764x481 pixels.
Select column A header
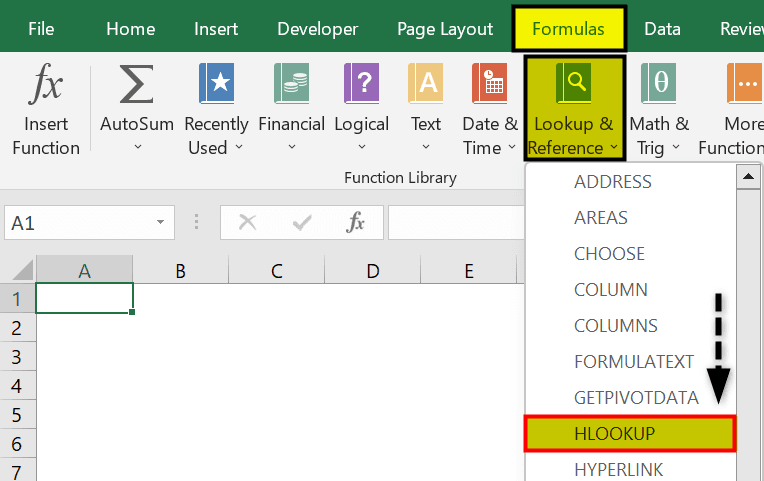tap(84, 269)
